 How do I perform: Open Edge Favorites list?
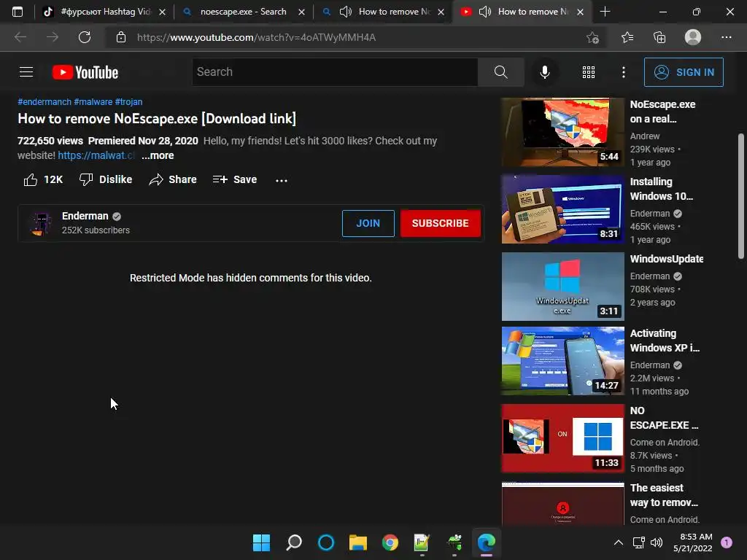(627, 37)
